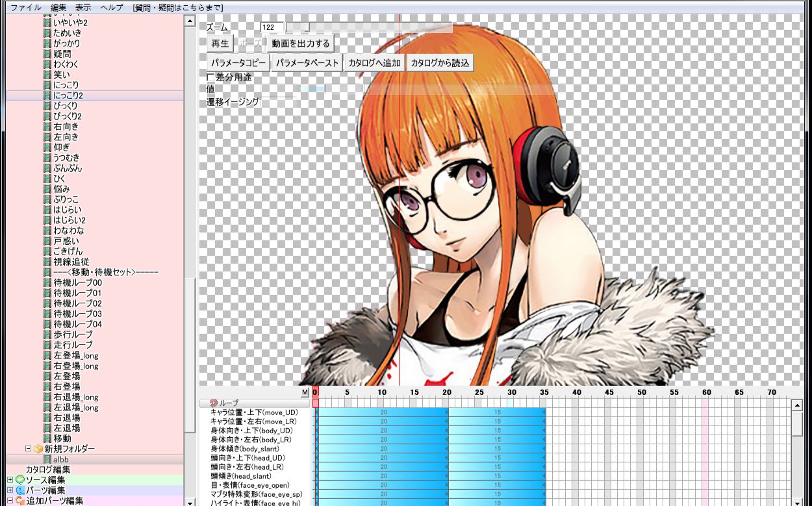Select the 待機ループ03 motion item
The width and height of the screenshot is (812, 506).
[77, 314]
